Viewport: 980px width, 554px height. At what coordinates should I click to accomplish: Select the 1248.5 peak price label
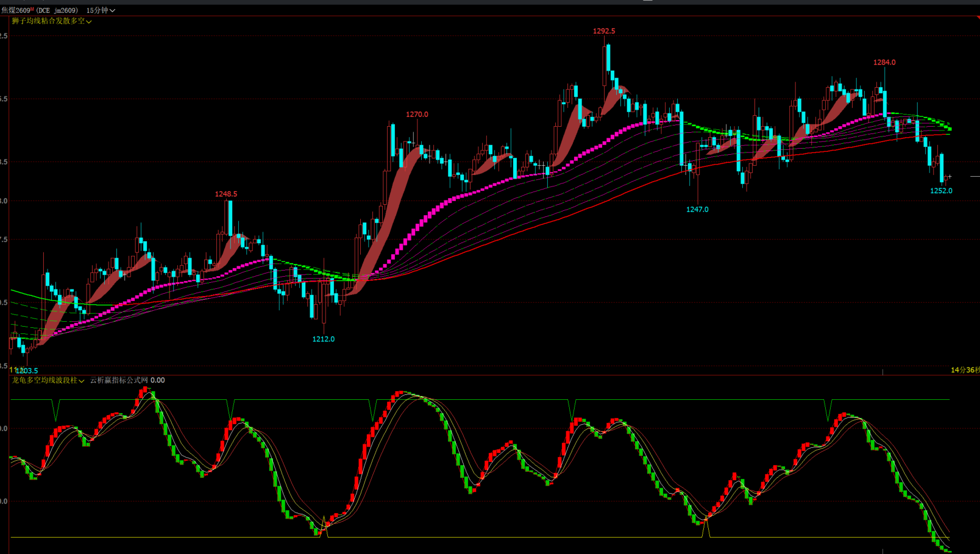225,194
